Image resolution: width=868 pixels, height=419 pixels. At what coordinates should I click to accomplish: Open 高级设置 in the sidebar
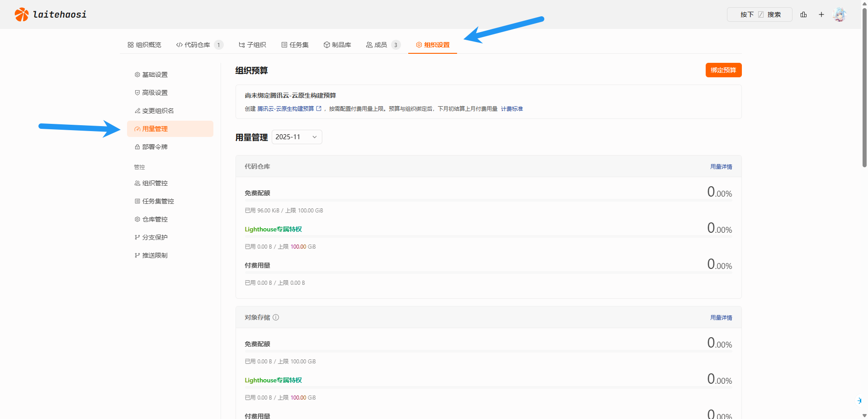(x=155, y=93)
